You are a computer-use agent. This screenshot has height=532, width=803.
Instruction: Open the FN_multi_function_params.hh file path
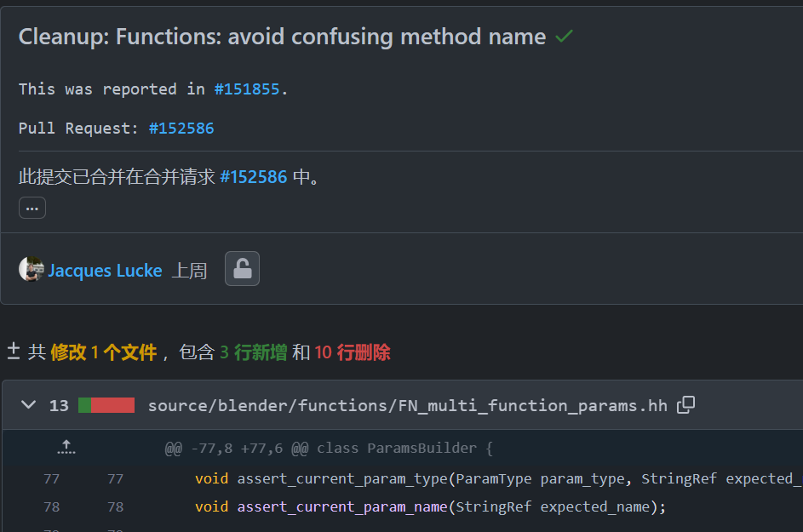(x=407, y=405)
